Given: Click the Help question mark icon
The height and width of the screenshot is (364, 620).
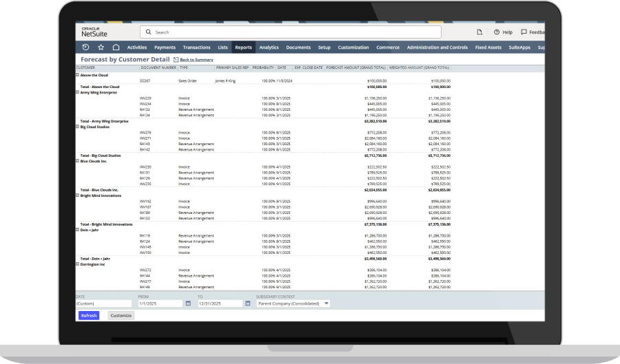Looking at the screenshot, I should (497, 32).
